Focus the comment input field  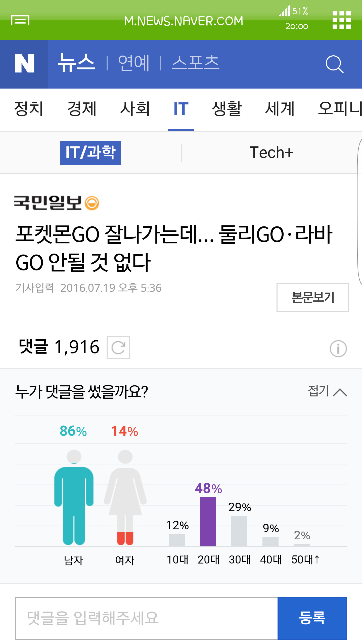pos(146,618)
